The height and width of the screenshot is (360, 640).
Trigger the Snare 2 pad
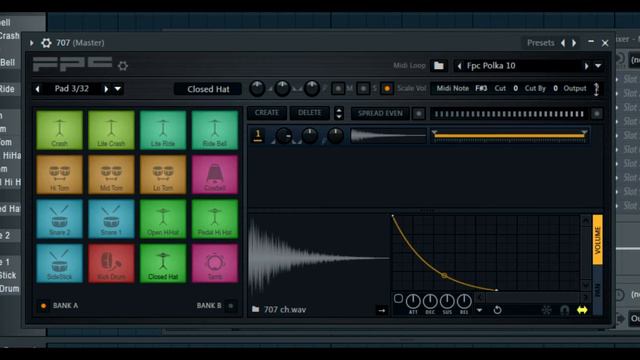[x=60, y=219]
